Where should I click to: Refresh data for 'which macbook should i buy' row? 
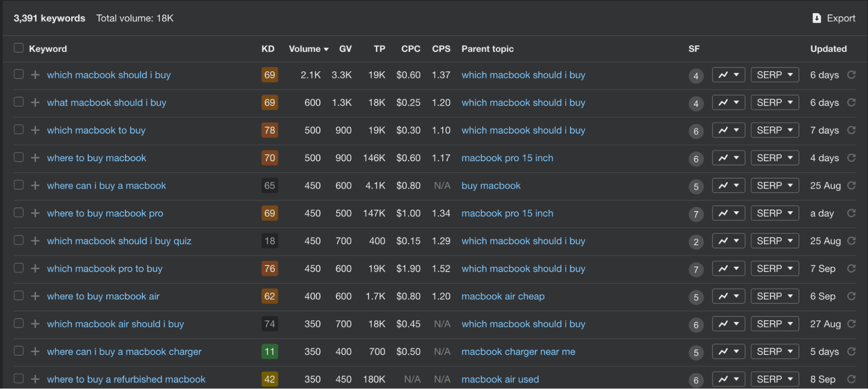pyautogui.click(x=851, y=75)
